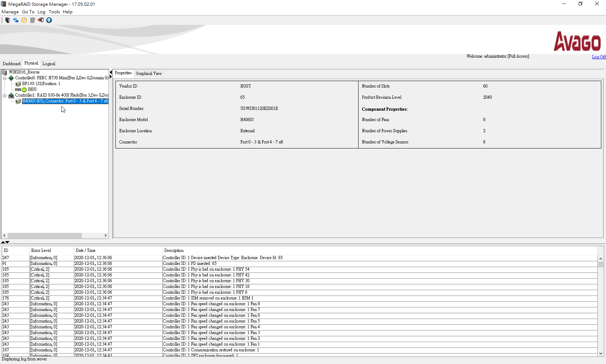
Task: Open the Log menu
Action: [41, 12]
